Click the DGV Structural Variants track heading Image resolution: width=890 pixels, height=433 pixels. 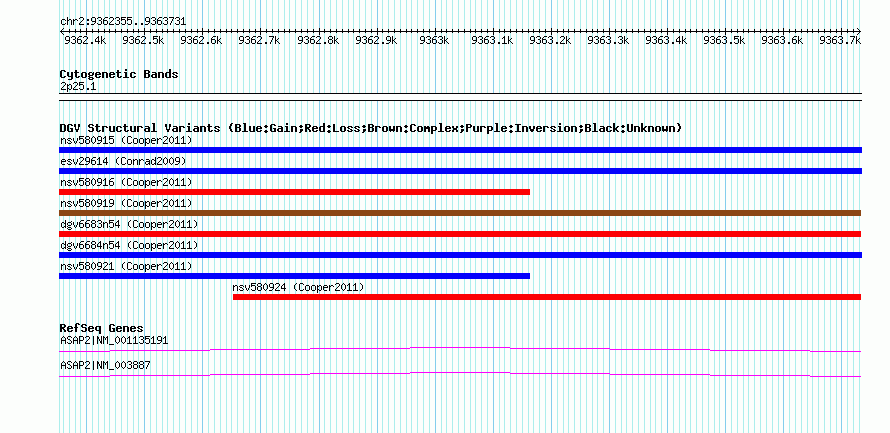370,128
